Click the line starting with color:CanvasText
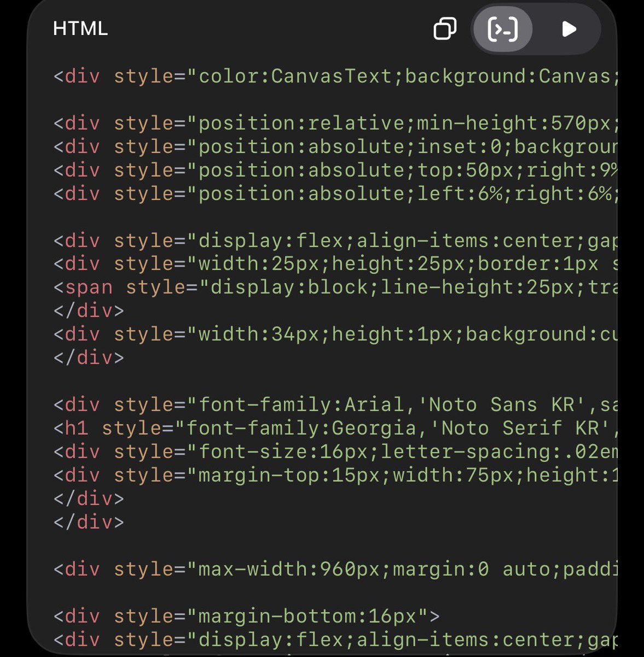This screenshot has width=644, height=657. click(335, 76)
